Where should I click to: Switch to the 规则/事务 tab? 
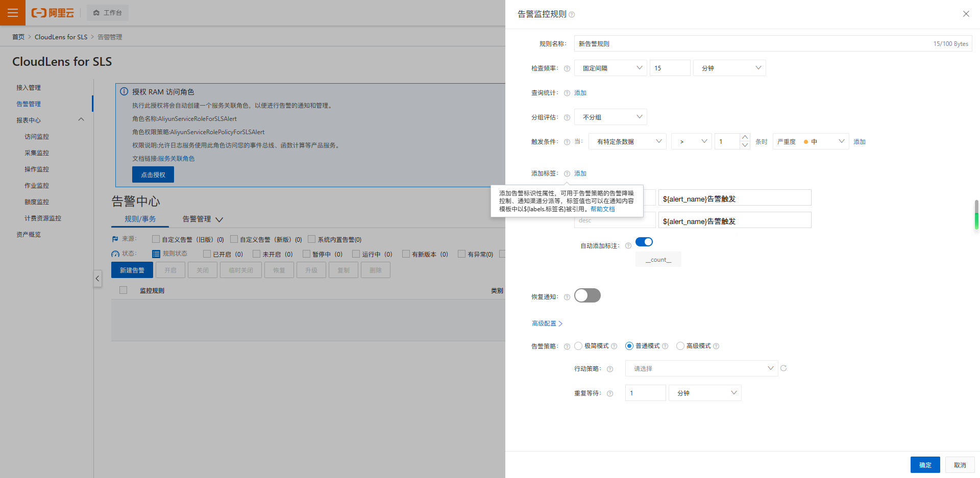point(140,219)
